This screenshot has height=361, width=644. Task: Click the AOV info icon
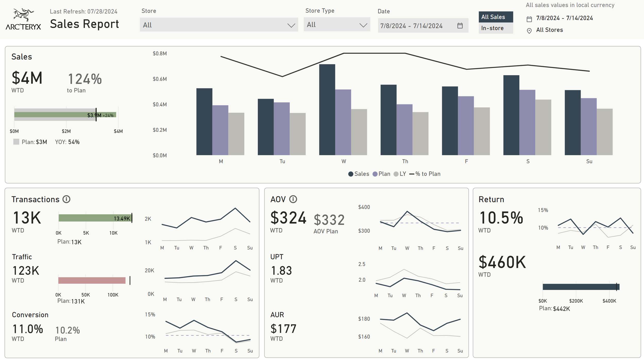(293, 199)
